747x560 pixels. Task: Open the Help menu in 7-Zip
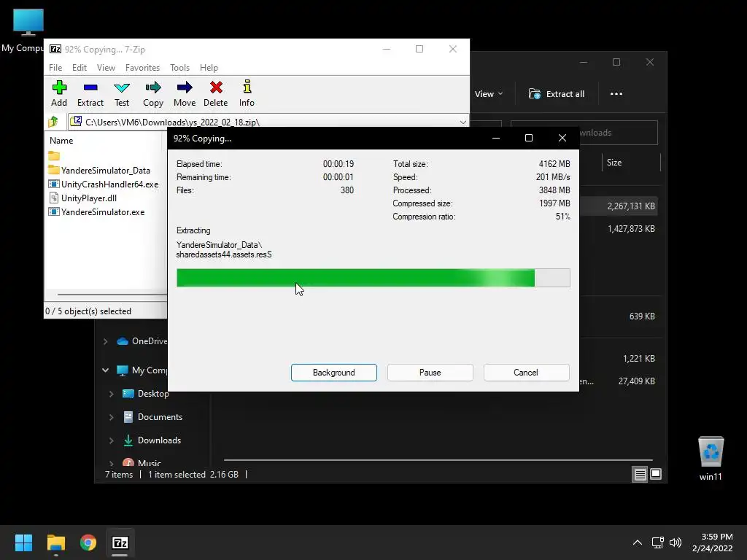[x=209, y=68]
